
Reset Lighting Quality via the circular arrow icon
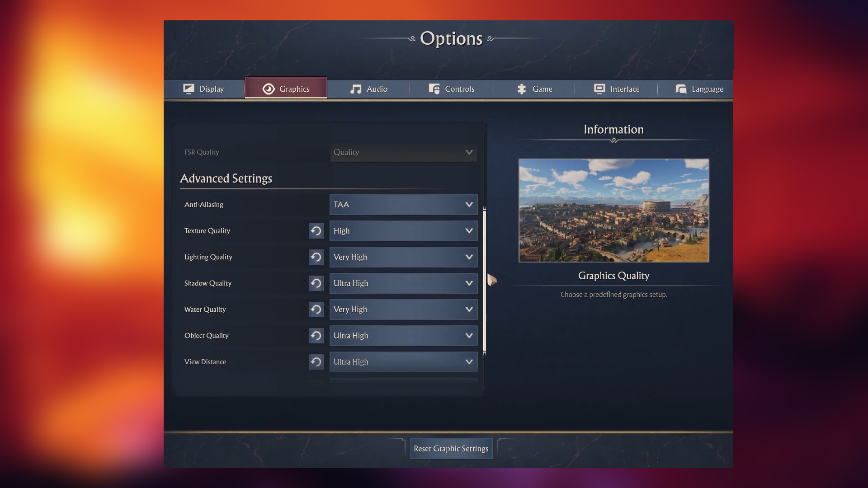316,257
